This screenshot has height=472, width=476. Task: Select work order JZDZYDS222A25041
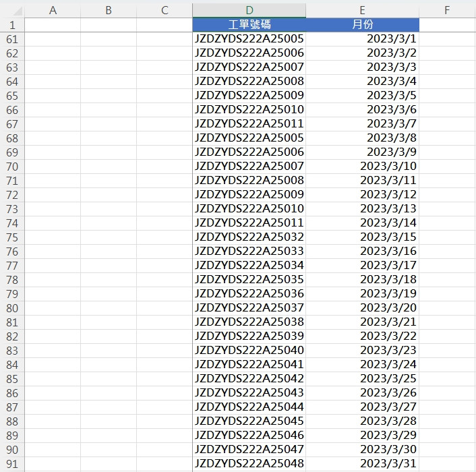[249, 365]
